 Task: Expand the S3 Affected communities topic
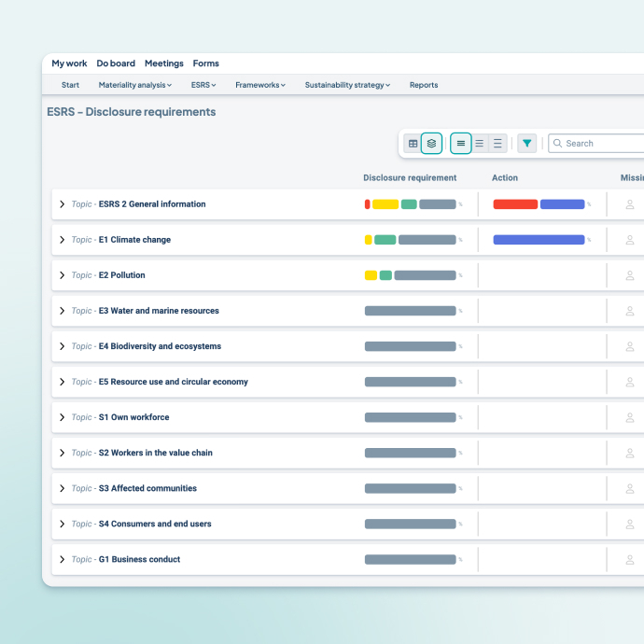(63, 488)
